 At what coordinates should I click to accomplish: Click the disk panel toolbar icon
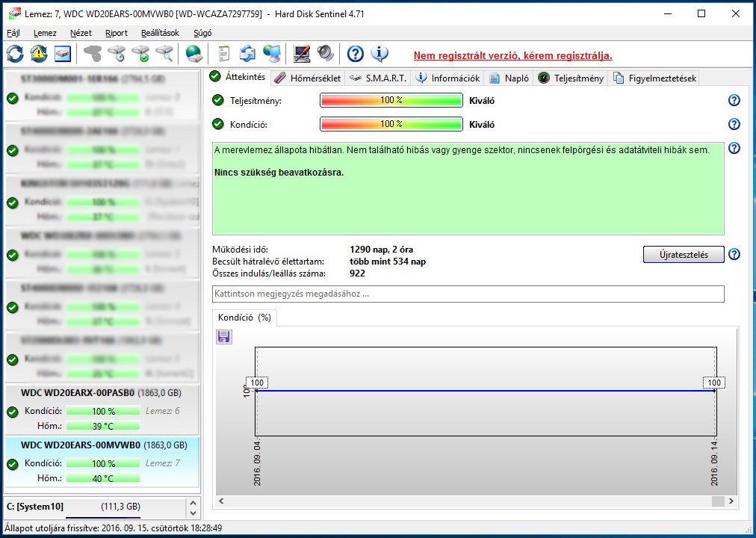point(63,54)
